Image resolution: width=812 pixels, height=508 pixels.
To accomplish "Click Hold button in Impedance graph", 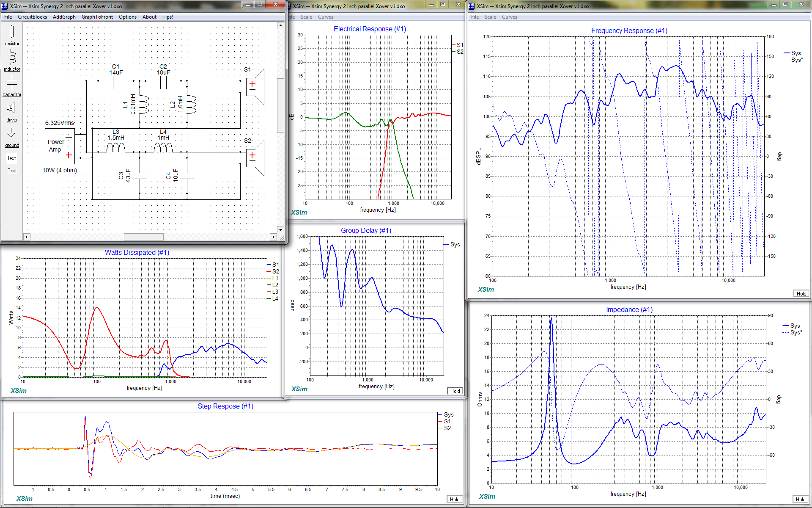I will (x=801, y=499).
